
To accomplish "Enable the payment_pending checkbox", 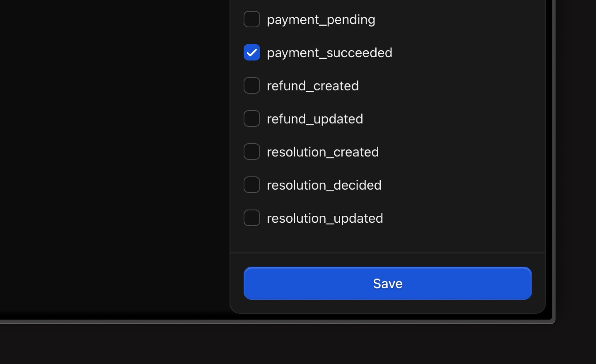I will (252, 19).
